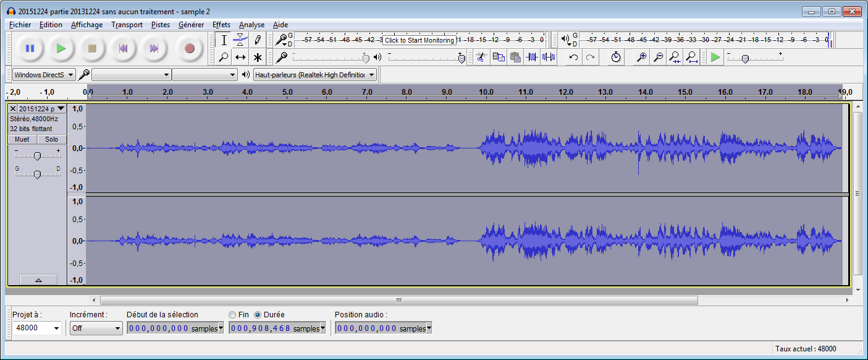Viewport: 868px width, 360px height.
Task: Click the horizontal scrollbar thumb
Action: pyautogui.click(x=398, y=300)
